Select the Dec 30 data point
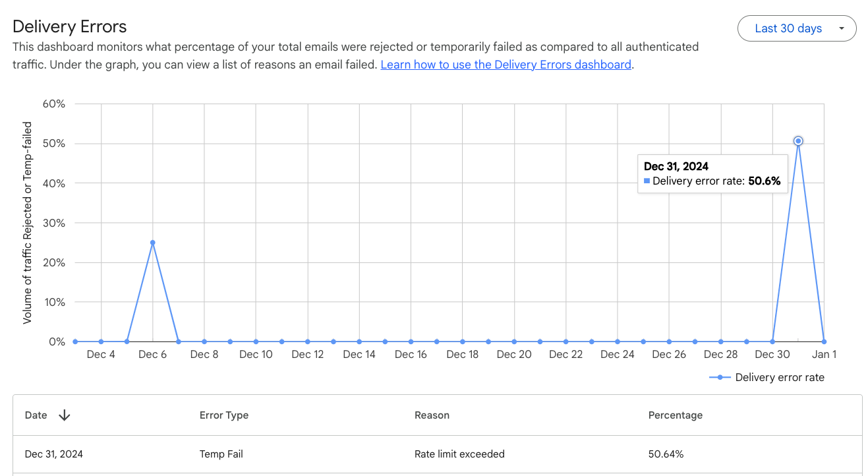Image resolution: width=868 pixels, height=476 pixels. point(772,342)
